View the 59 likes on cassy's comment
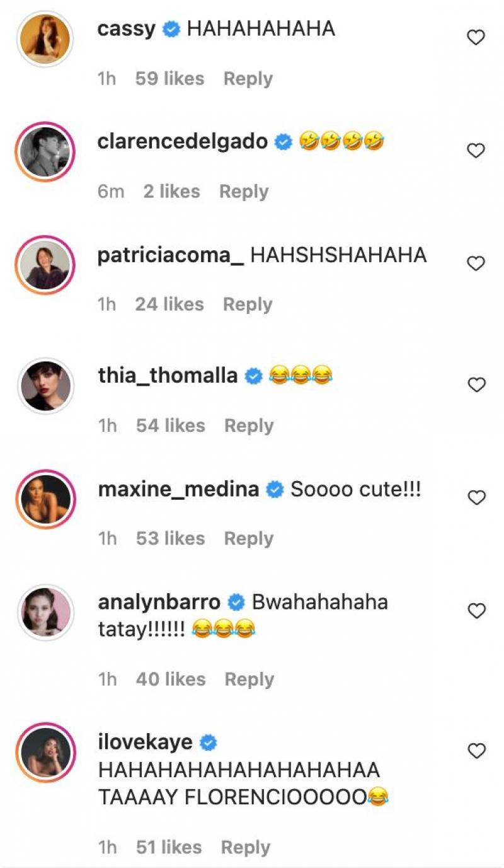 click(169, 79)
